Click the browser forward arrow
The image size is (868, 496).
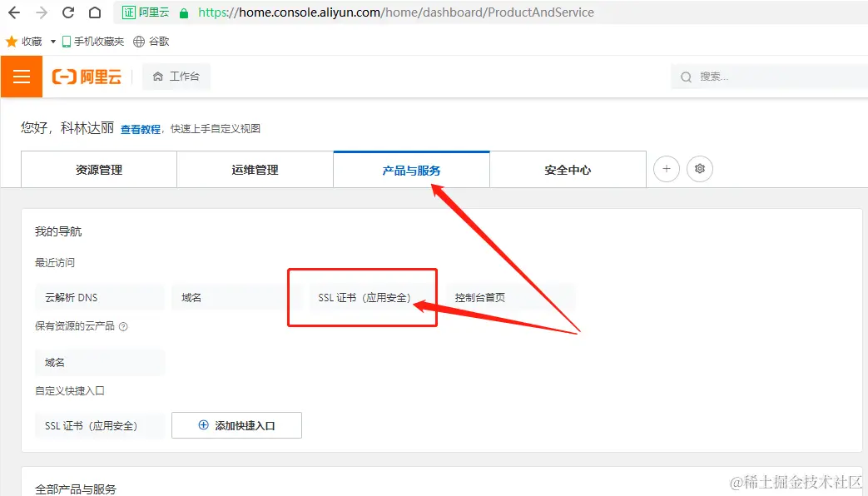(42, 12)
